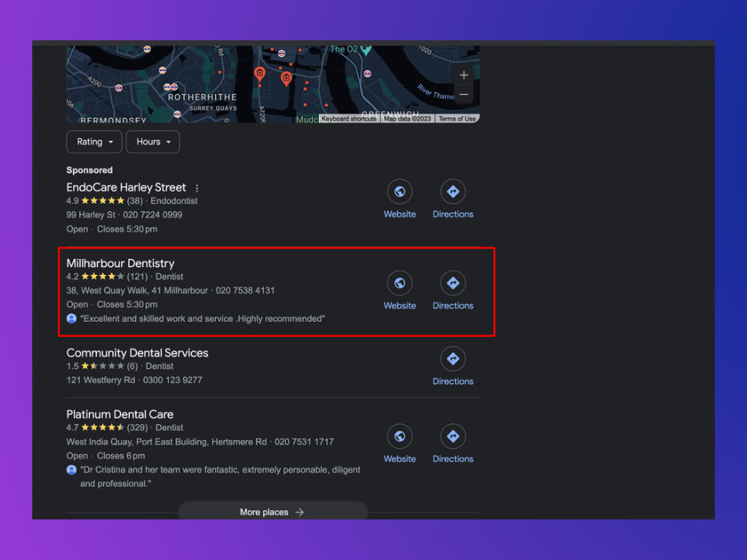
Task: Click the Platinum Dental Care directions icon
Action: 453,436
